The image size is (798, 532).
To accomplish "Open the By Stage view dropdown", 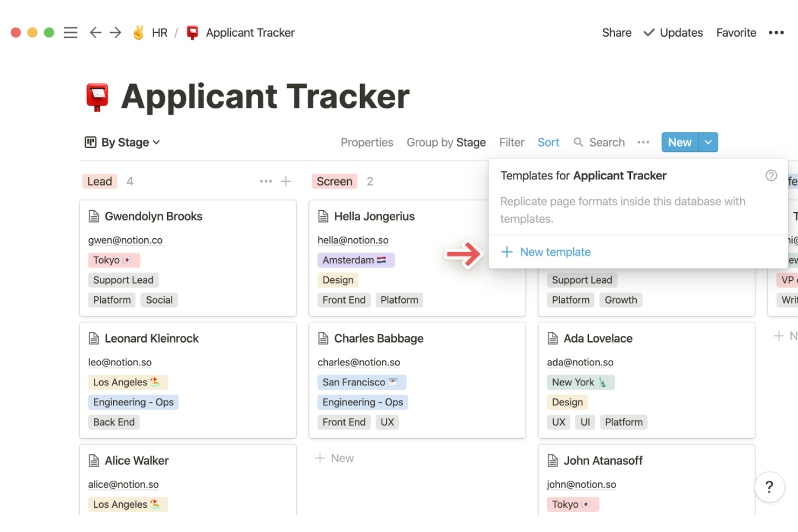I will point(122,142).
